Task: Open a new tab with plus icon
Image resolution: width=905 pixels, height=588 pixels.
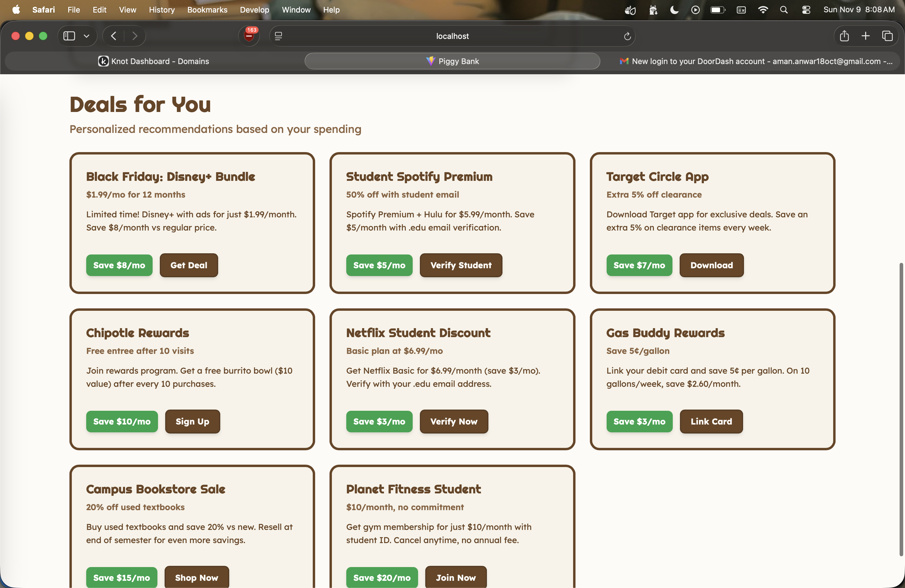Action: point(865,36)
